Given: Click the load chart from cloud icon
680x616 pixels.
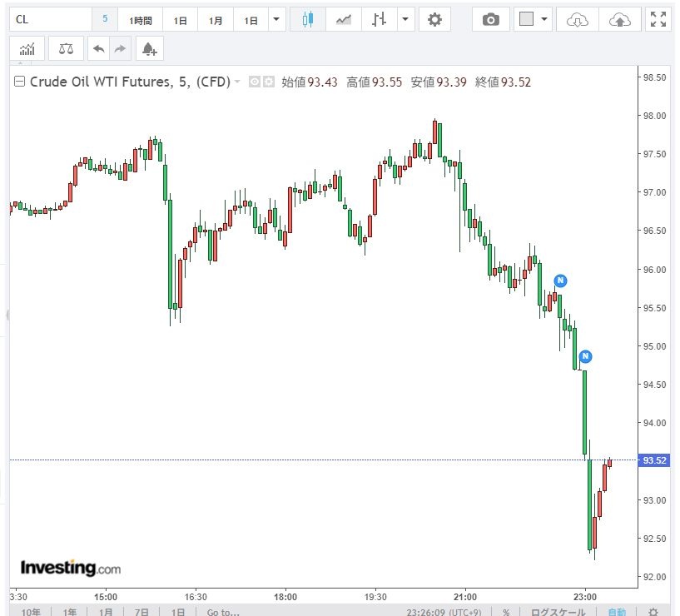Looking at the screenshot, I should pos(577,19).
